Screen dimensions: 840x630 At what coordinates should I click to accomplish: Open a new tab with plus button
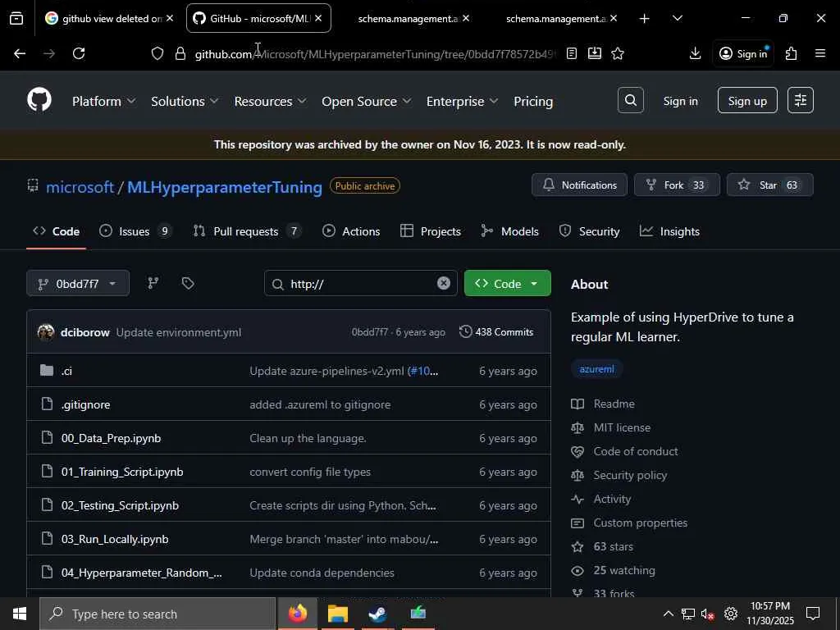click(645, 18)
